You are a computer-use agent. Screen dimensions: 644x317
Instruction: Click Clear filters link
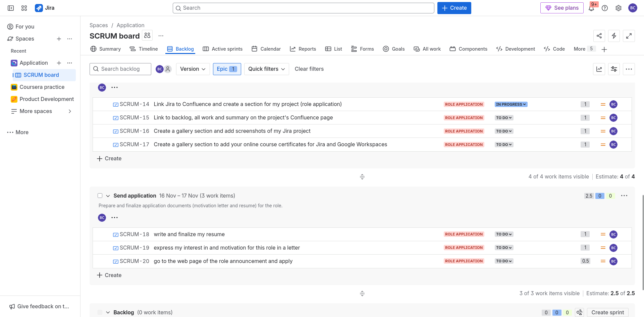[309, 69]
